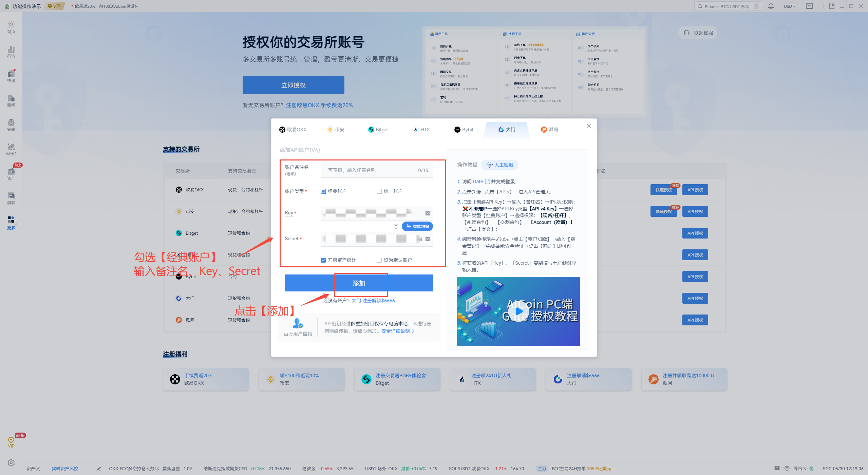
Task: Select the 统一账户 checkbox
Action: [x=379, y=191]
